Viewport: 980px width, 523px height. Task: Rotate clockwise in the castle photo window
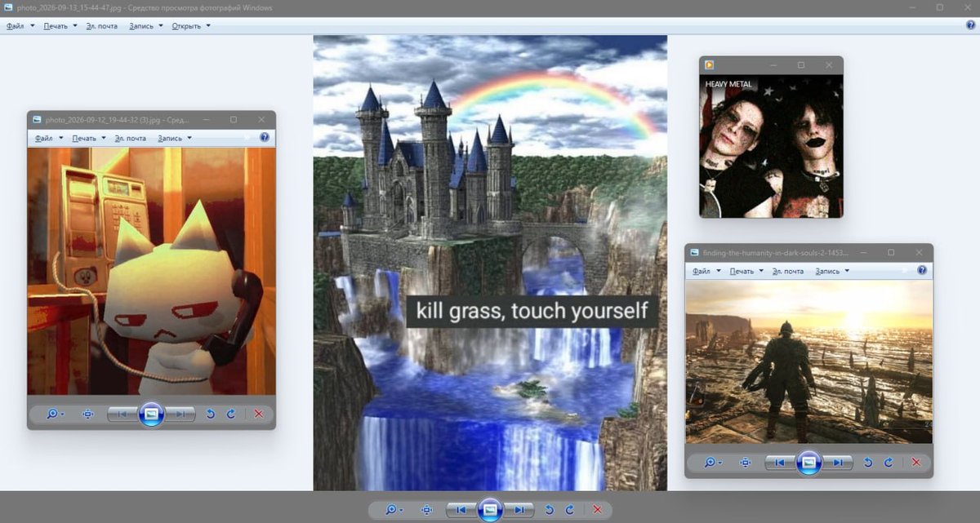570,510
